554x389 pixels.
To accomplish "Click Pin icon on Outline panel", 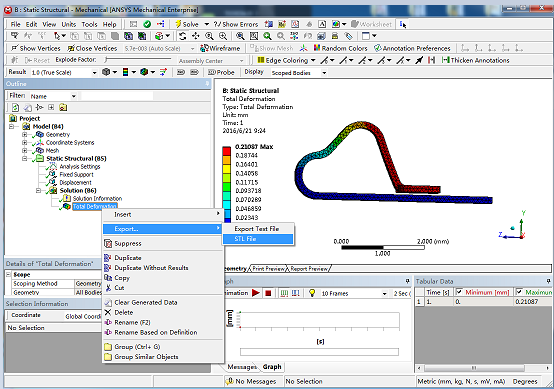I will (x=207, y=84).
